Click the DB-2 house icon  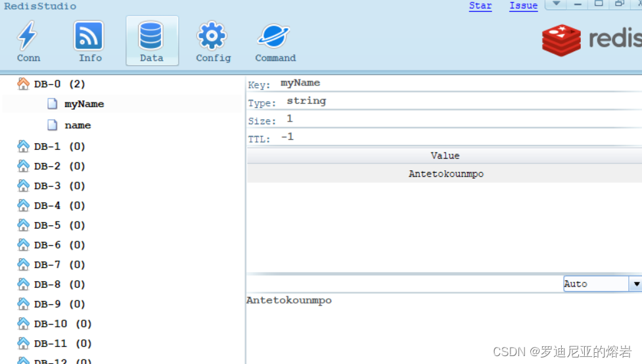point(24,166)
